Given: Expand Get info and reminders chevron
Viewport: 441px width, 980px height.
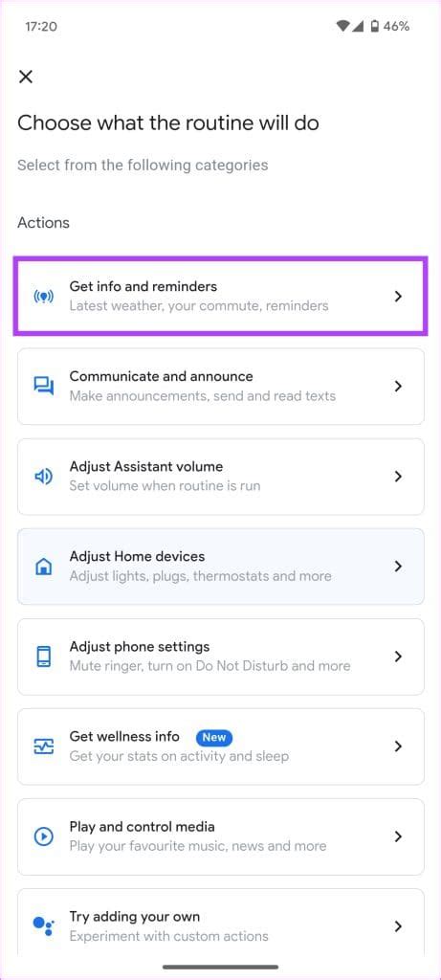Looking at the screenshot, I should [399, 297].
